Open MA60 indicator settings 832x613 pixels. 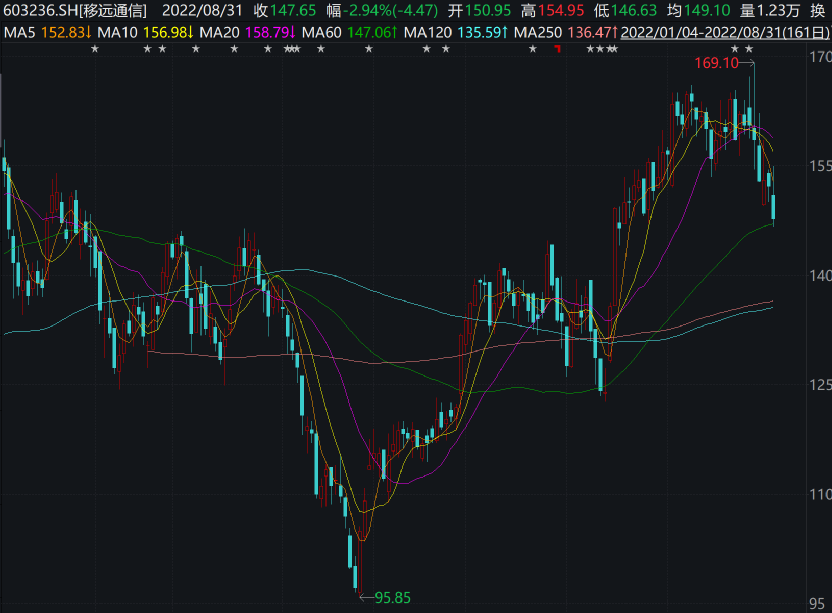click(x=322, y=32)
